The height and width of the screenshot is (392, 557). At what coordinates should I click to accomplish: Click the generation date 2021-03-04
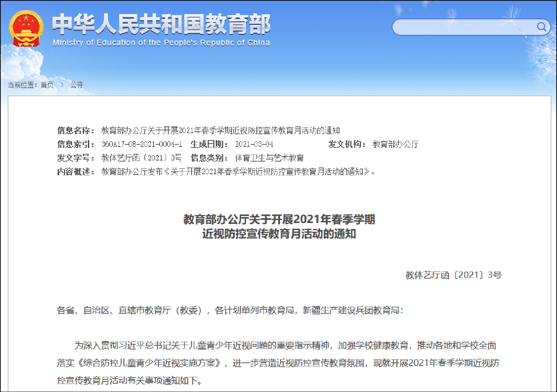(254, 144)
